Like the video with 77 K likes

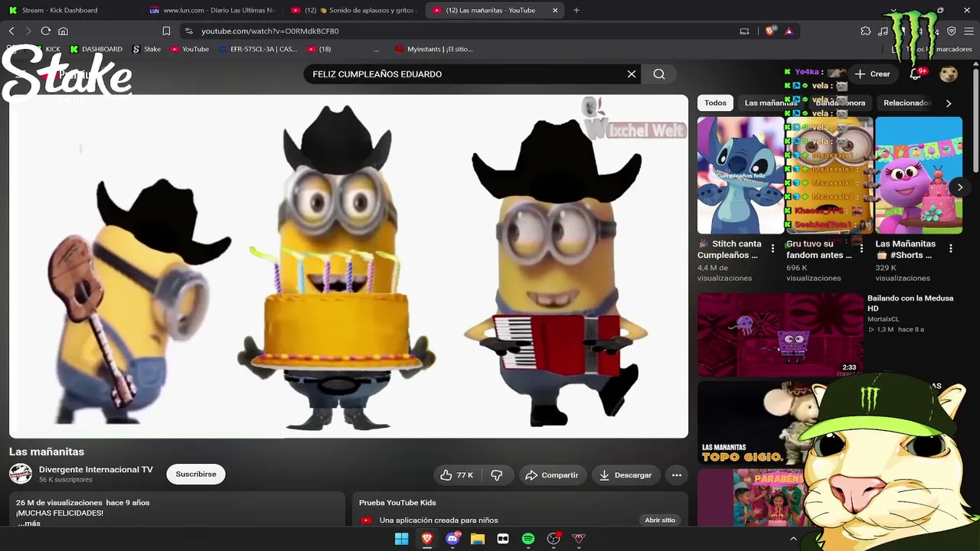tap(457, 475)
